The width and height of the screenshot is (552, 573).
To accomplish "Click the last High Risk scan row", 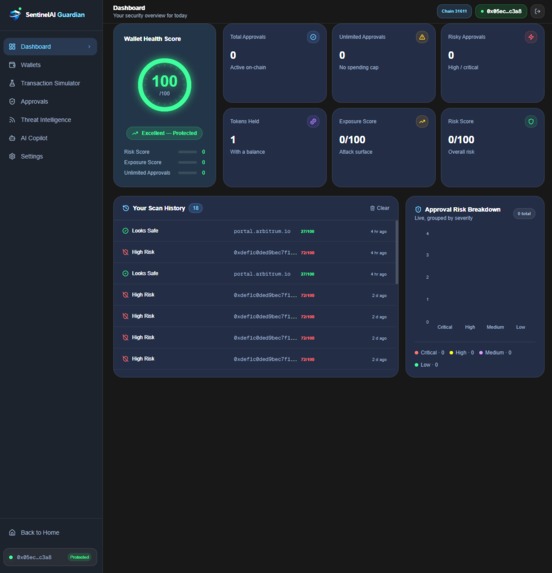I will pos(255,359).
